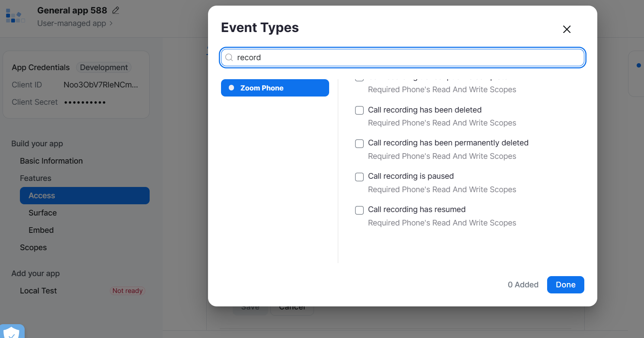The height and width of the screenshot is (338, 644).
Task: Check the 'Call recording is paused' box
Action: click(359, 177)
